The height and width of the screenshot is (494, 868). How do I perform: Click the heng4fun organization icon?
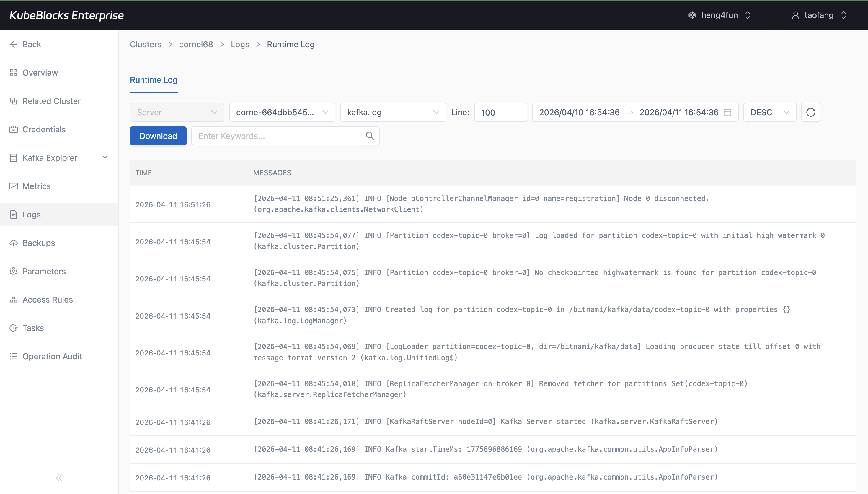click(692, 15)
